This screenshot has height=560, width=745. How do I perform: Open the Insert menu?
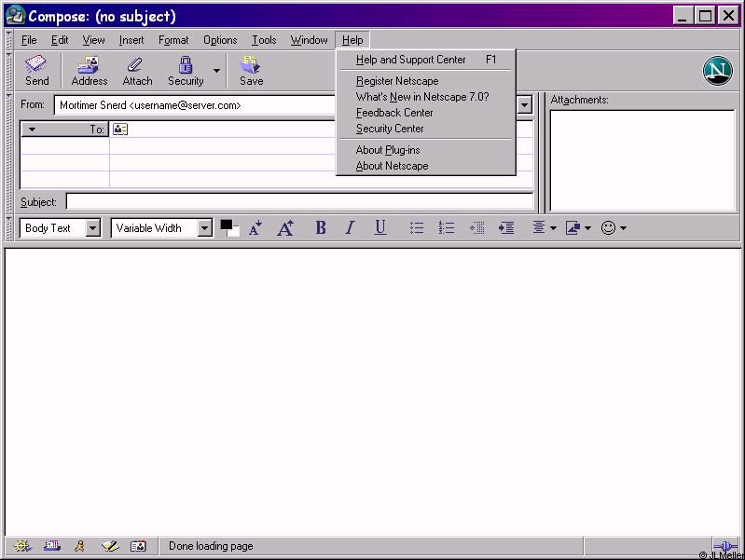(131, 40)
